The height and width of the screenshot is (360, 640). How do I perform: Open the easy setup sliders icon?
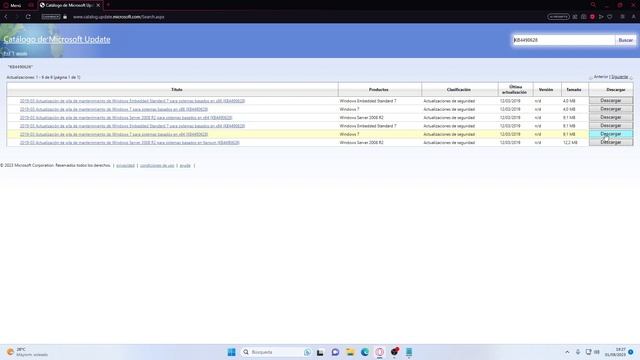point(622,17)
